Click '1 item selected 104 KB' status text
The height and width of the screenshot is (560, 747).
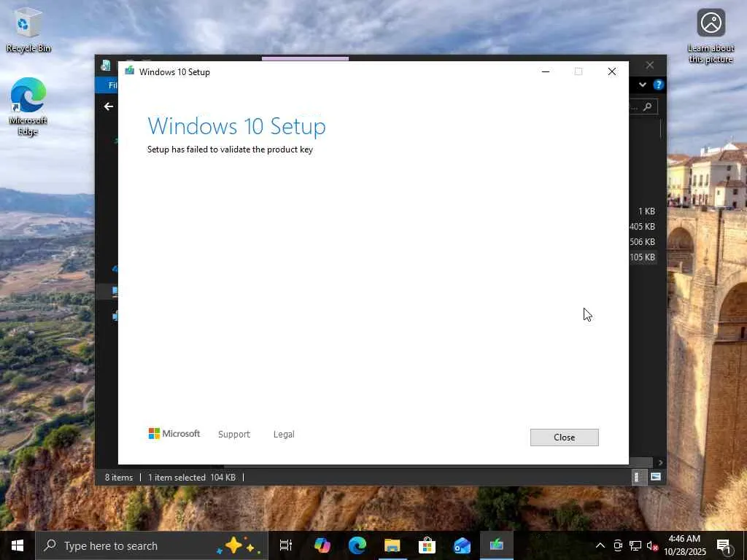(x=192, y=477)
